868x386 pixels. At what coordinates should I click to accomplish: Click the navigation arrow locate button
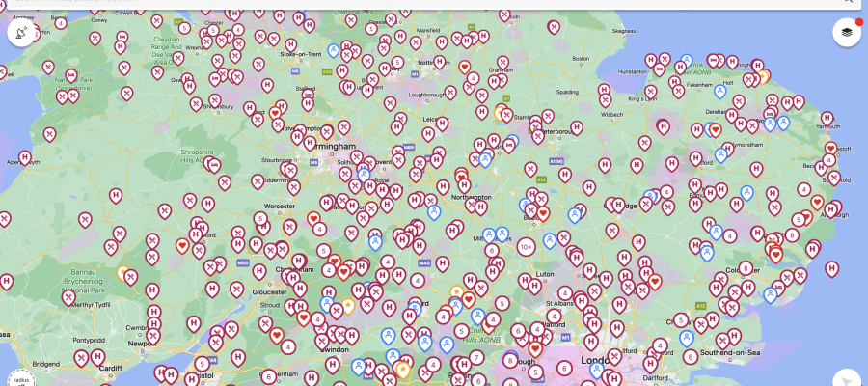pyautogui.click(x=847, y=379)
